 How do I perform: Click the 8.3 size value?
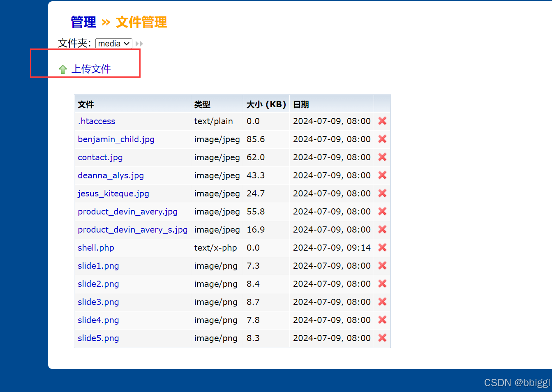tap(253, 338)
